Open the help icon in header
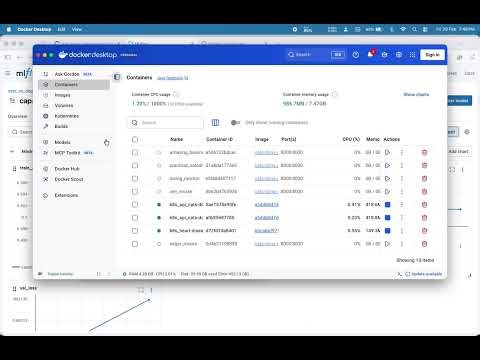Screen dimensions: 480x360 tap(356, 55)
